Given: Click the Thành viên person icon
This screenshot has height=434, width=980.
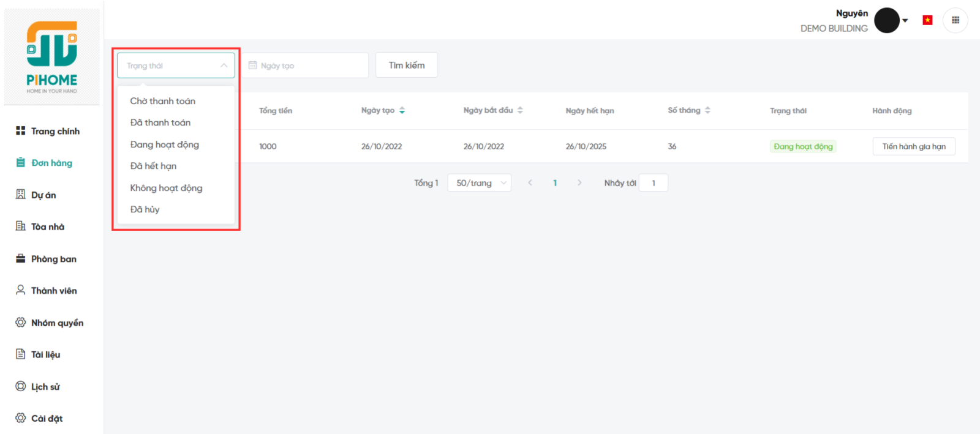Looking at the screenshot, I should click(x=20, y=290).
